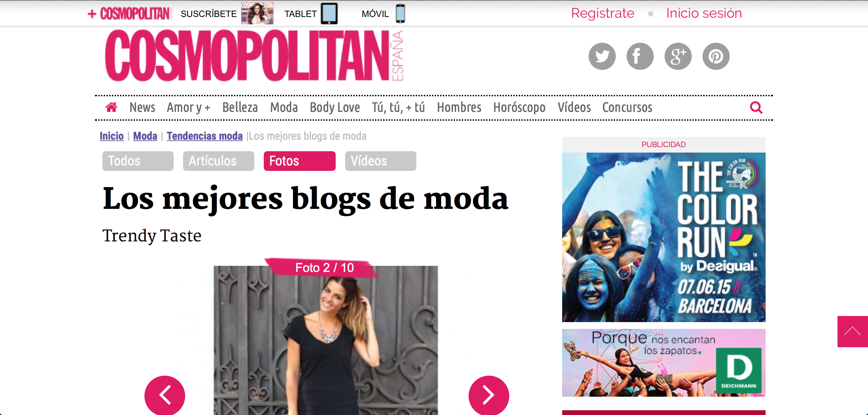This screenshot has height=415, width=868.
Task: Click Inicio sesión link
Action: coord(704,13)
